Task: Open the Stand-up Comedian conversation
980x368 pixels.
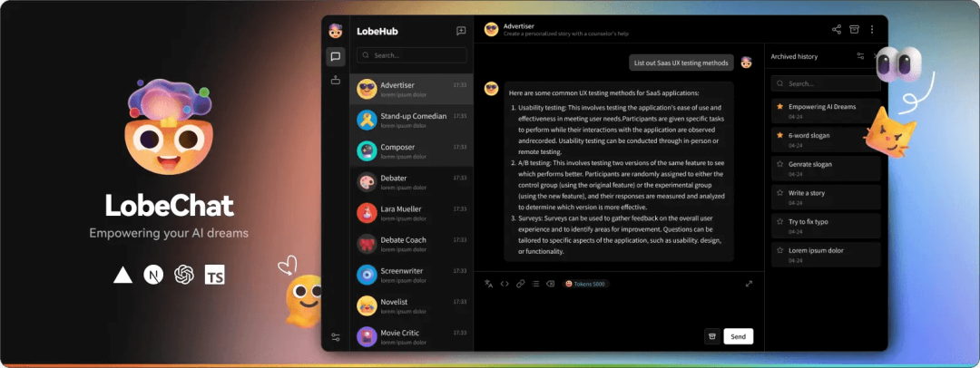Action: click(411, 120)
